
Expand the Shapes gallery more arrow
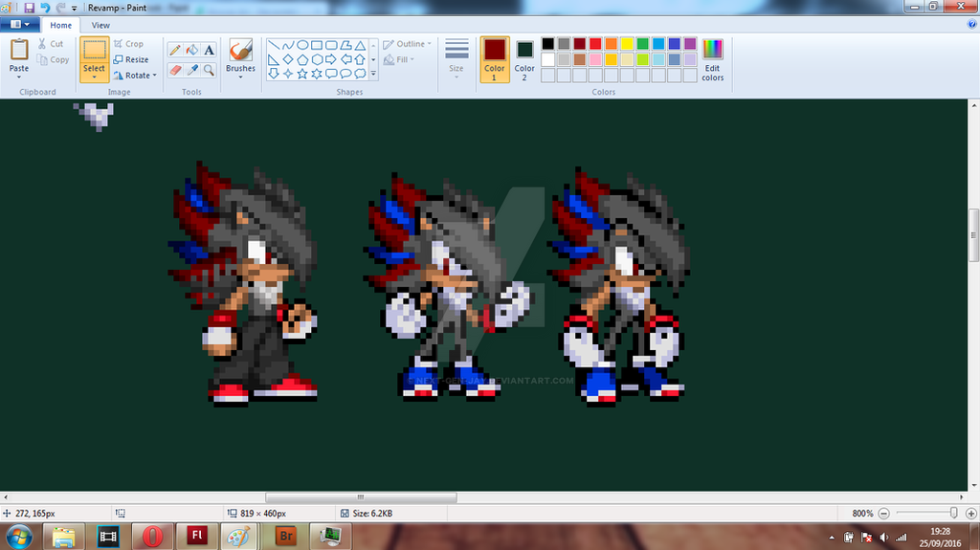click(x=374, y=74)
